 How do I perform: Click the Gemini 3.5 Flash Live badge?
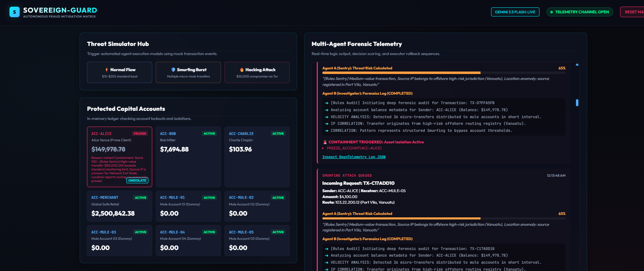pos(515,12)
